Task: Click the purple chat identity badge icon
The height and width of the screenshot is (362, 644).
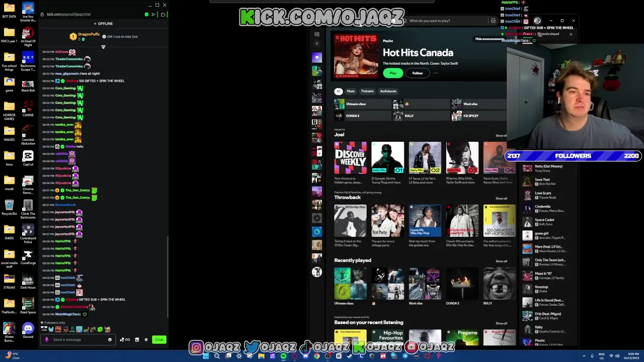Action: click(x=47, y=339)
